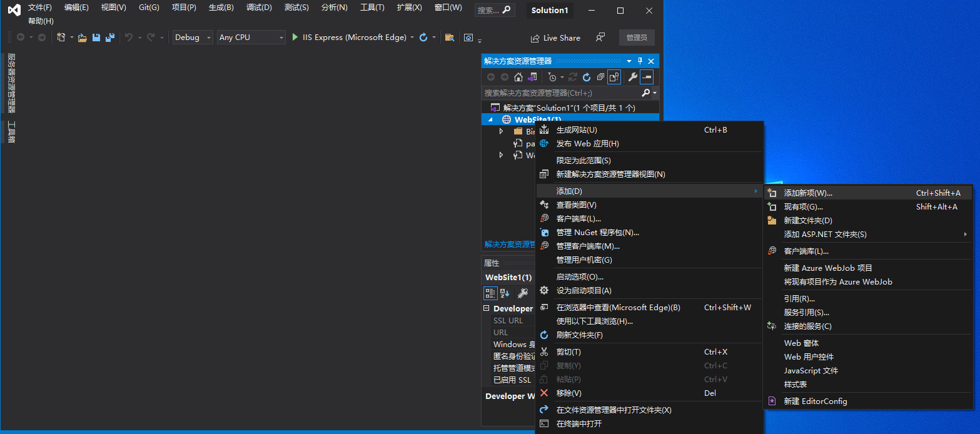The height and width of the screenshot is (434, 980).
Task: Click the Save All icon
Action: [109, 38]
